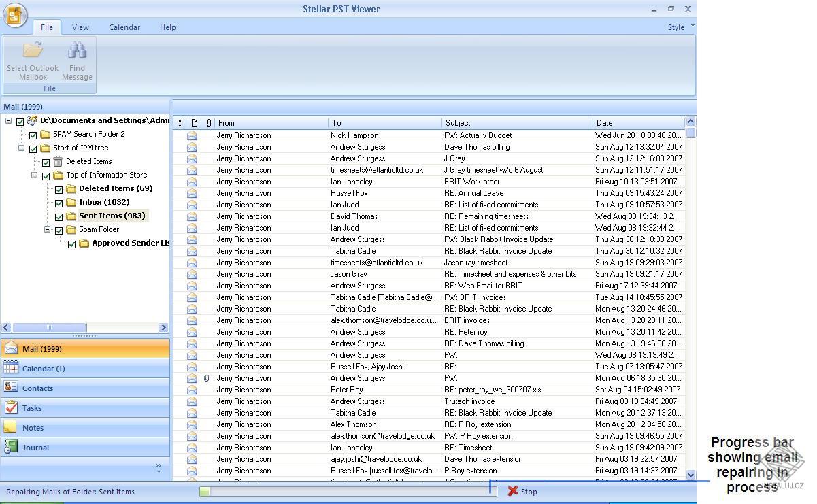Viewport: 817px width, 504px height.
Task: Click the repair progress bar
Action: tap(347, 491)
